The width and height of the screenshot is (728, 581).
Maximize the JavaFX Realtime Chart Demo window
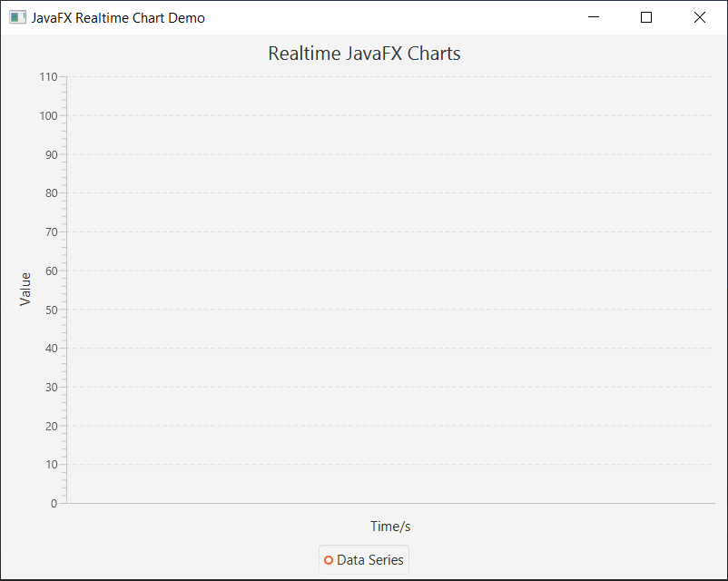point(646,17)
